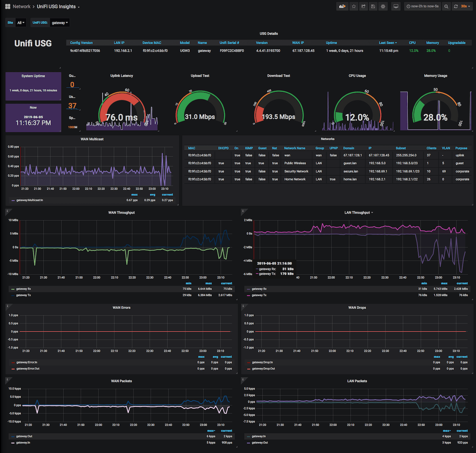476x453 pixels.
Task: Open the Site variable dropdown showing All
Action: (x=21, y=23)
